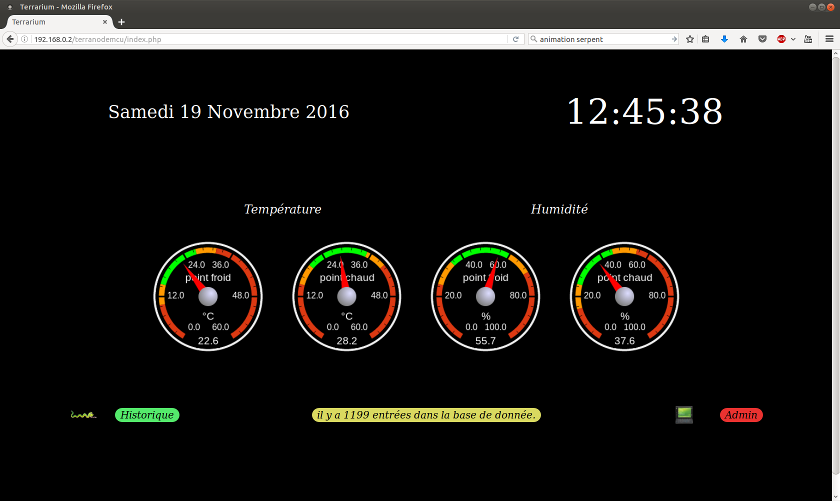Click the green snake icon

[83, 415]
